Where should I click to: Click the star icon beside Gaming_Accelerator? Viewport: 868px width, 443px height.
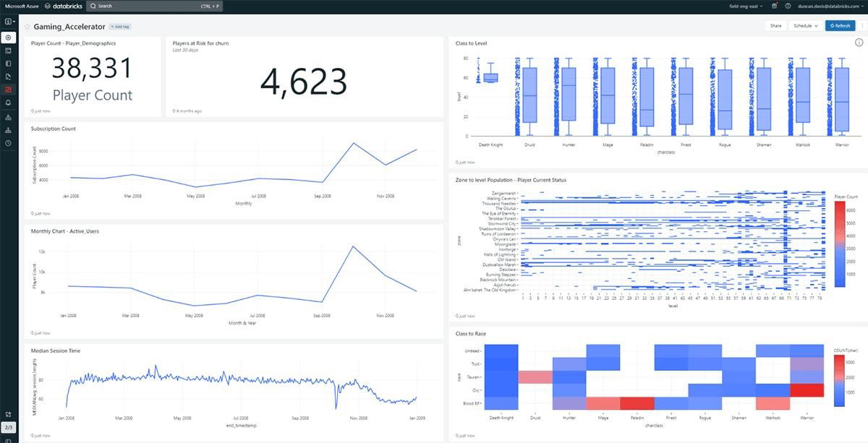pos(27,26)
